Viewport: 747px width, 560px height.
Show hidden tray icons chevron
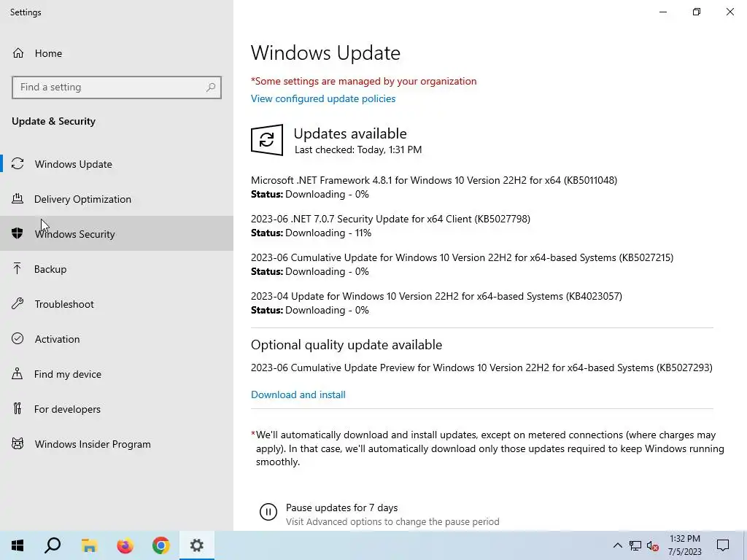tap(617, 545)
